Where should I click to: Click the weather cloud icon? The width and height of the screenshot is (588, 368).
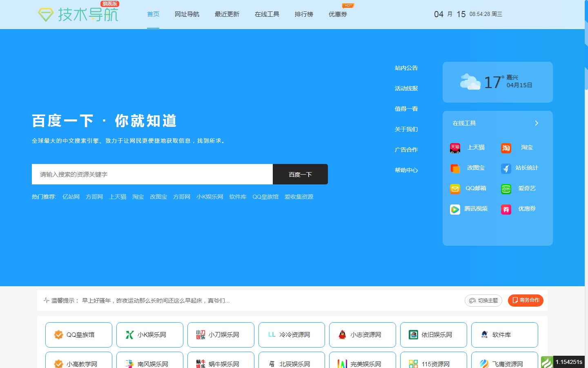[x=470, y=82]
